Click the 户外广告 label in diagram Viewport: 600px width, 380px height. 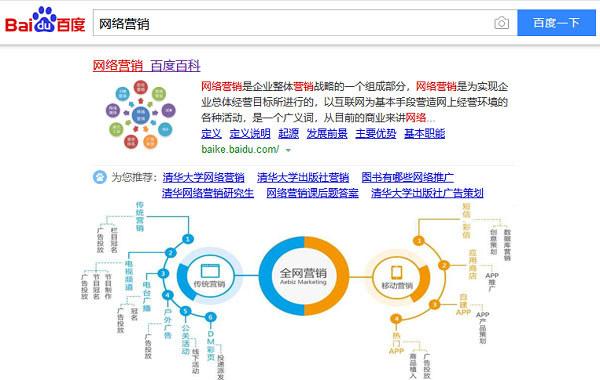(168, 324)
